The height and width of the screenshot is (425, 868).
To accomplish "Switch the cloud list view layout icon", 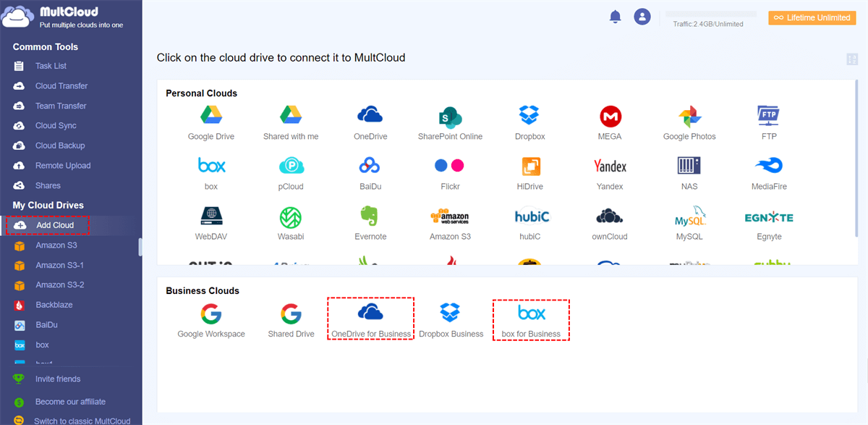I will coord(852,59).
